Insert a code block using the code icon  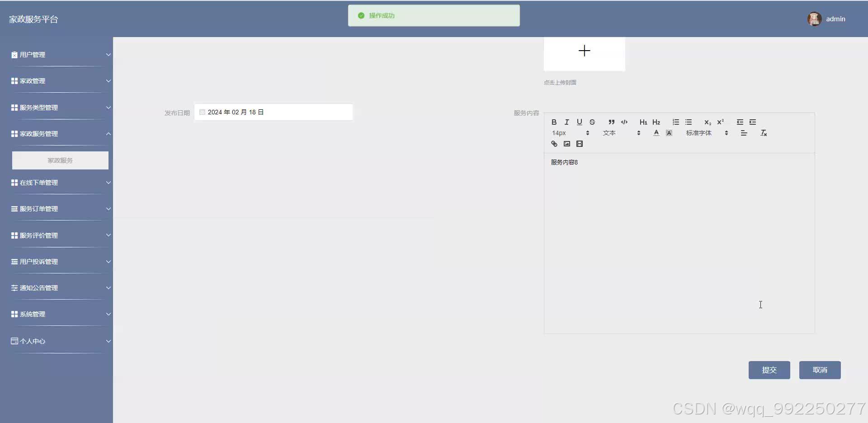point(624,122)
